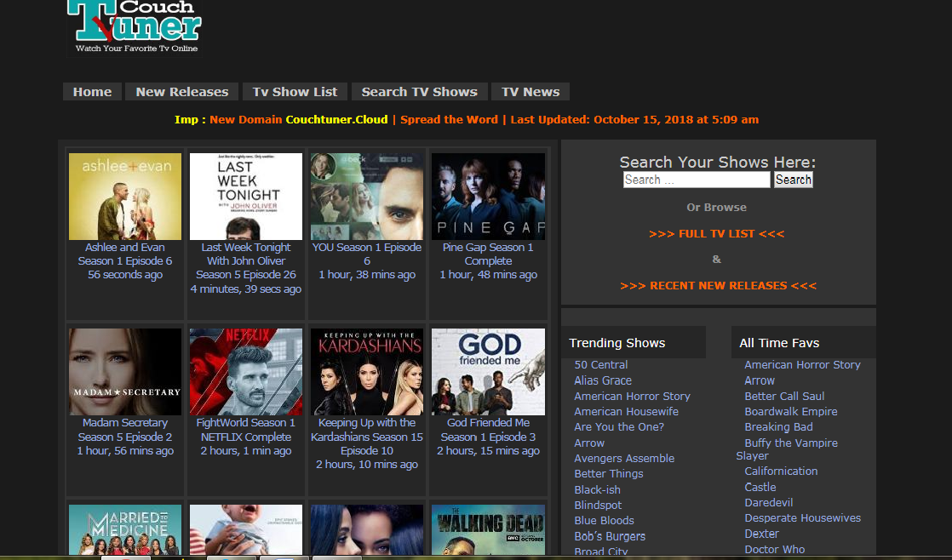Open the Ashlee and Evan thumbnail
Screen dimensions: 952x560
click(x=125, y=197)
